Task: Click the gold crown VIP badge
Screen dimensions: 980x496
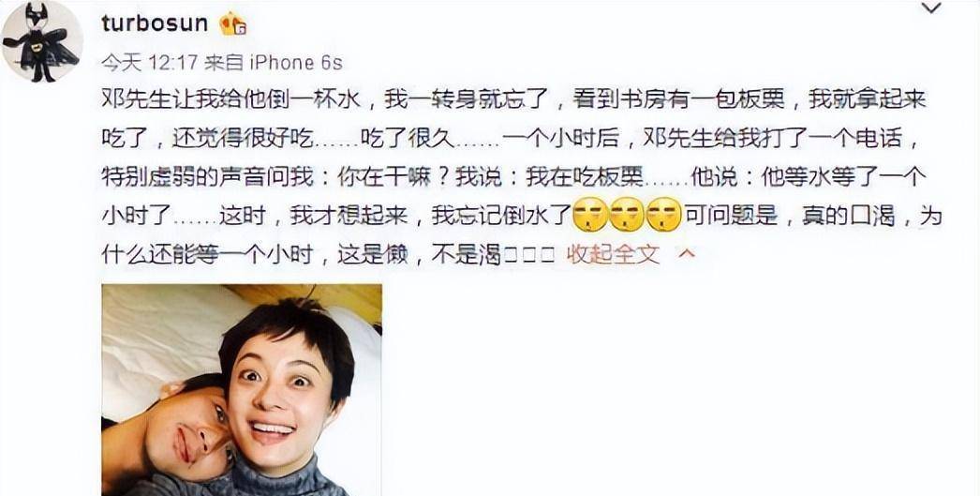Action: click(x=233, y=23)
